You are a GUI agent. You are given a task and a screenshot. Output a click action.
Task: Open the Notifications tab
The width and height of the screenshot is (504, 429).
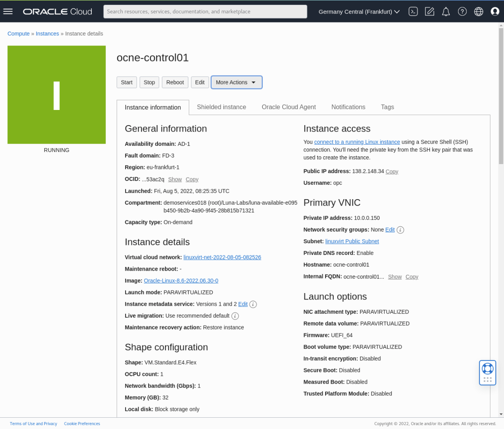click(x=348, y=107)
